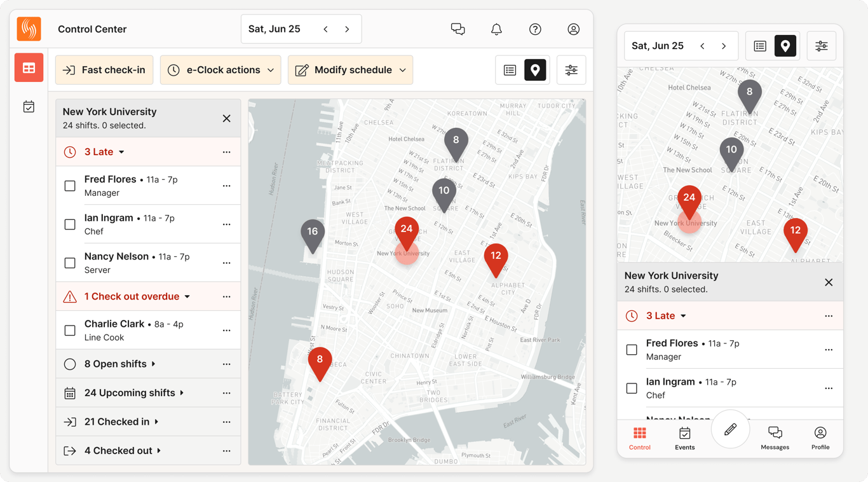Switch to list view in desktop toolbar
This screenshot has height=482, width=868.
(510, 70)
